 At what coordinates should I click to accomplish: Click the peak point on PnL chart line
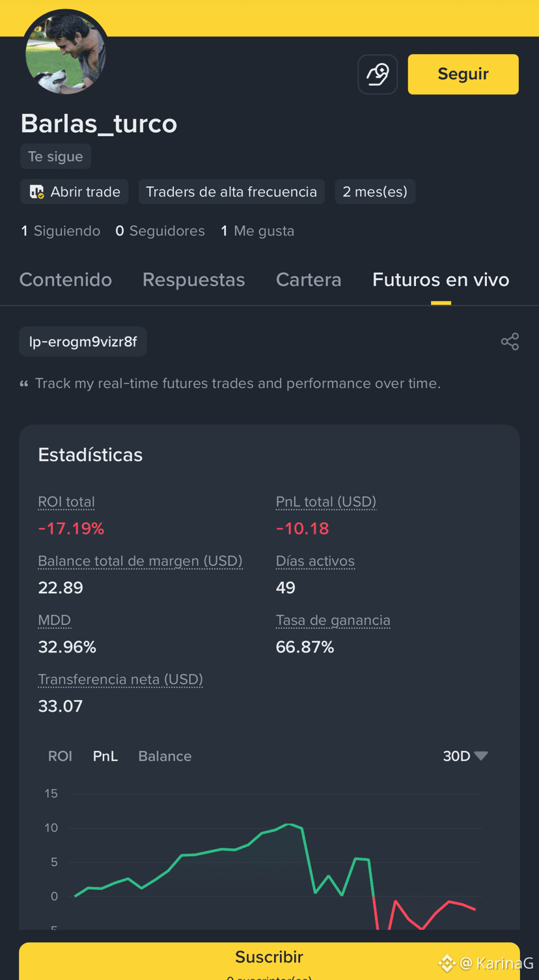click(289, 824)
